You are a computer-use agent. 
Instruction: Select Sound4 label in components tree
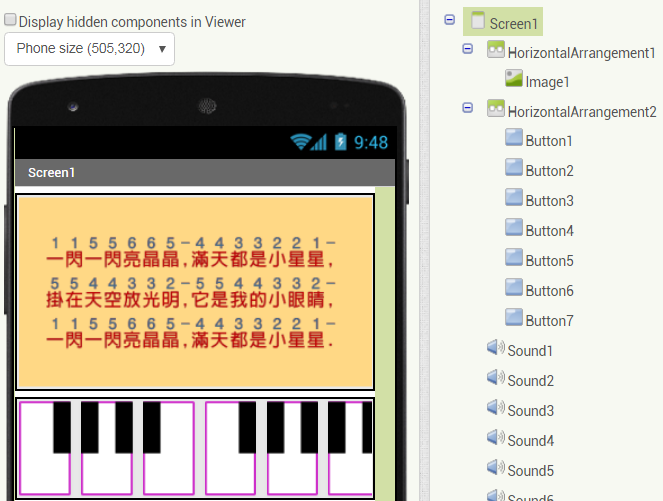click(531, 441)
